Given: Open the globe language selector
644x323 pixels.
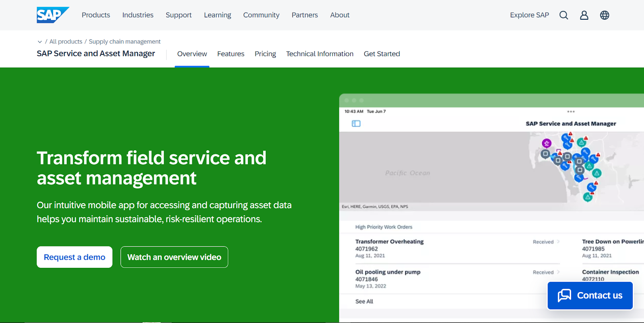Looking at the screenshot, I should 605,15.
